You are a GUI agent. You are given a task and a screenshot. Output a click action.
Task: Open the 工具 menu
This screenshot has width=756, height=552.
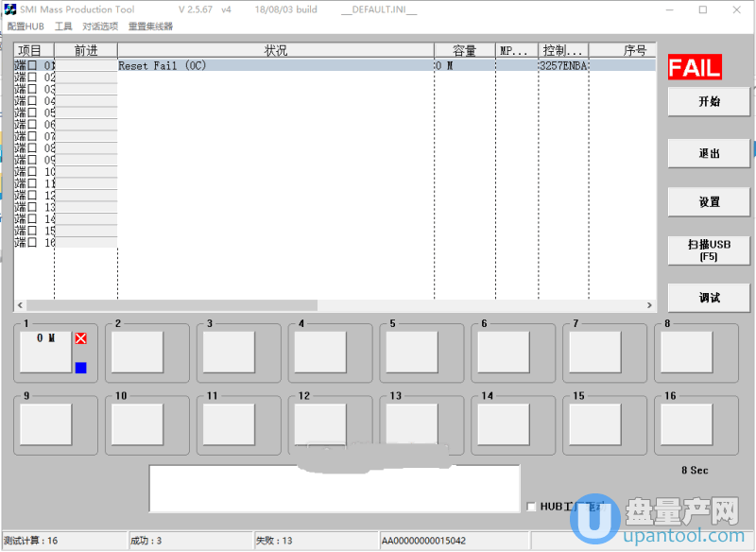63,26
